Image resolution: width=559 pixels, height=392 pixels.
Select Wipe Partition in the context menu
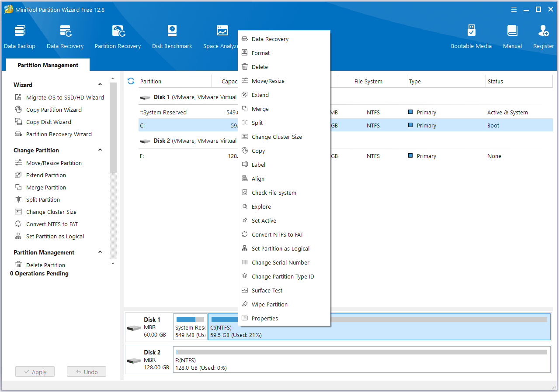pos(269,305)
